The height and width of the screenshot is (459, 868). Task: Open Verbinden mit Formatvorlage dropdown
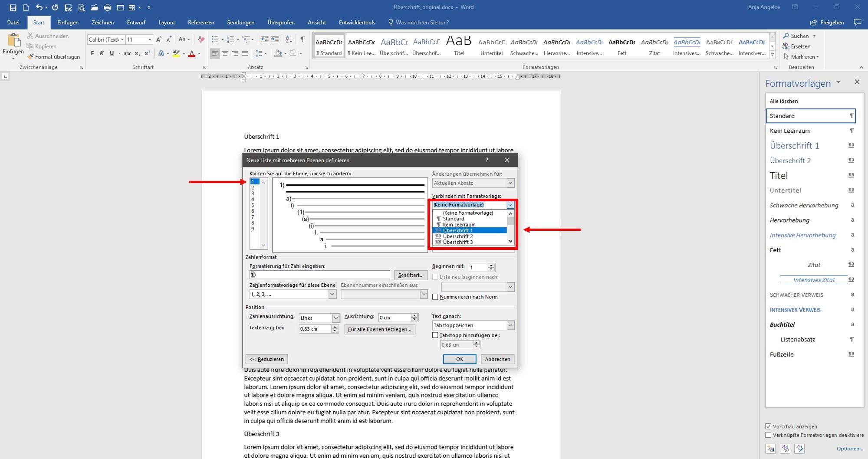[x=510, y=205]
